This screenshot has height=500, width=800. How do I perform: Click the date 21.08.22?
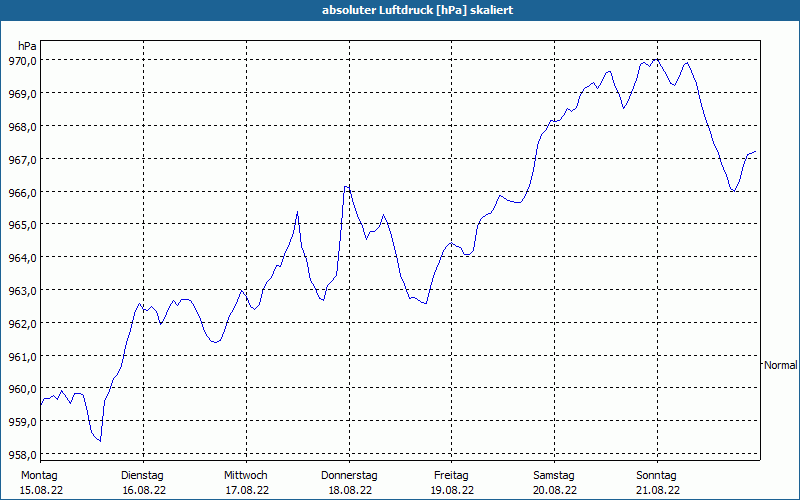pyautogui.click(x=658, y=490)
